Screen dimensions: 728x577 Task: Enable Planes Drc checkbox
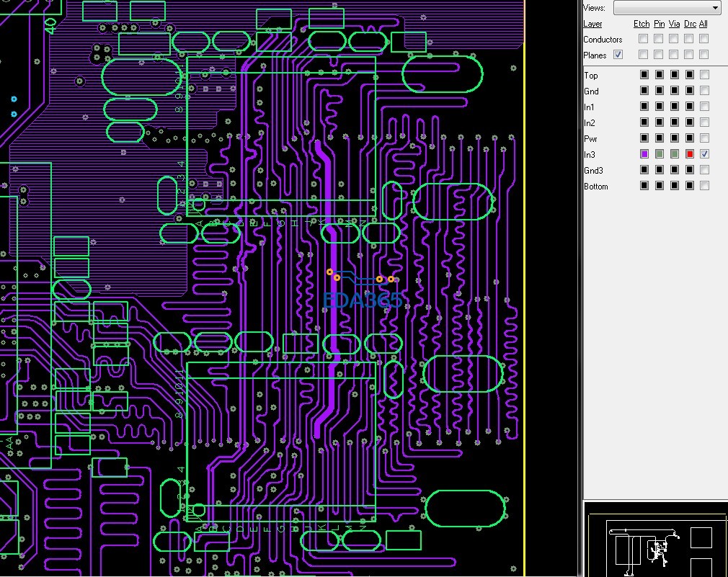coord(689,54)
